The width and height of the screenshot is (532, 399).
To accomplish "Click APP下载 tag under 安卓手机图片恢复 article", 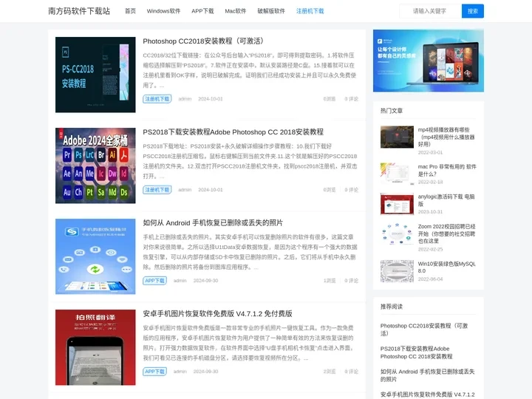I will 154,372.
